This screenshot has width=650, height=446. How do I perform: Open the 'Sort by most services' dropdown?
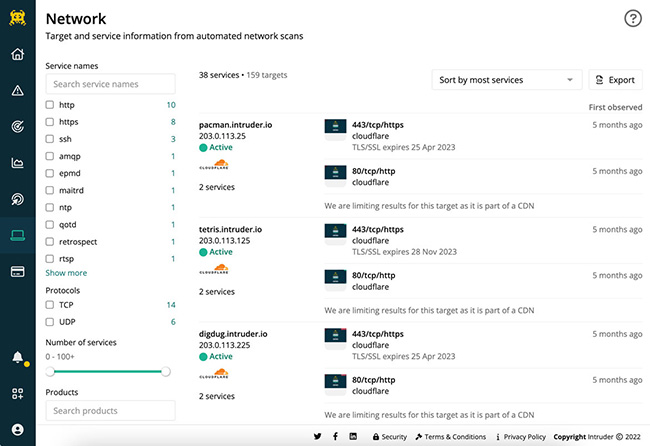coord(507,80)
